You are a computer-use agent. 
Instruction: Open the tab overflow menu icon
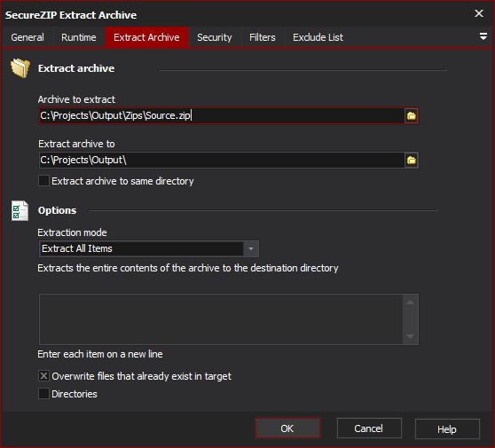(x=483, y=36)
